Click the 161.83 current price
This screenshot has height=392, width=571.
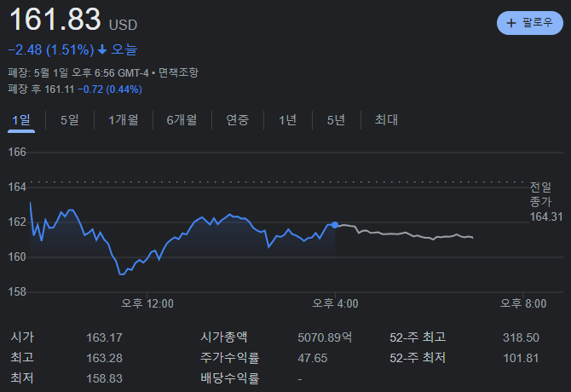(x=55, y=20)
